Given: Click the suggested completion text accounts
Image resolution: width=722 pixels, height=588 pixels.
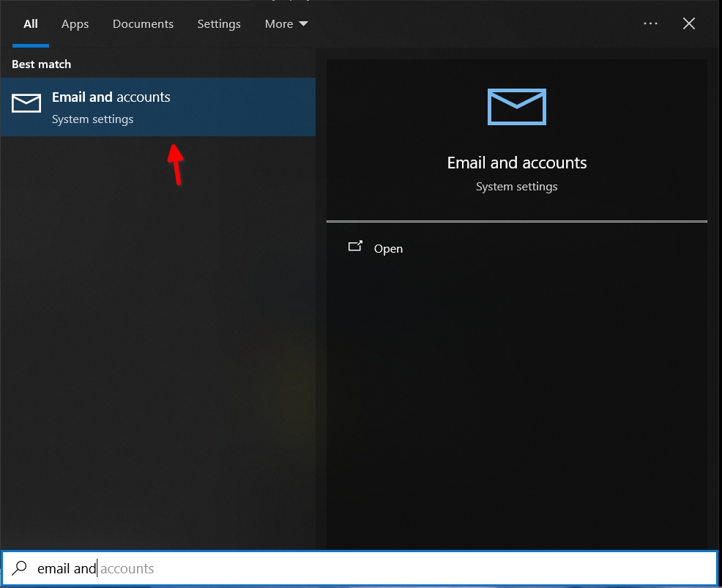Looking at the screenshot, I should click(128, 568).
